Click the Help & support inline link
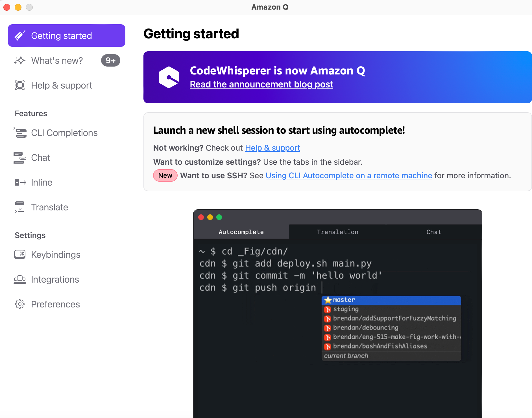This screenshot has height=418, width=532. (x=272, y=148)
